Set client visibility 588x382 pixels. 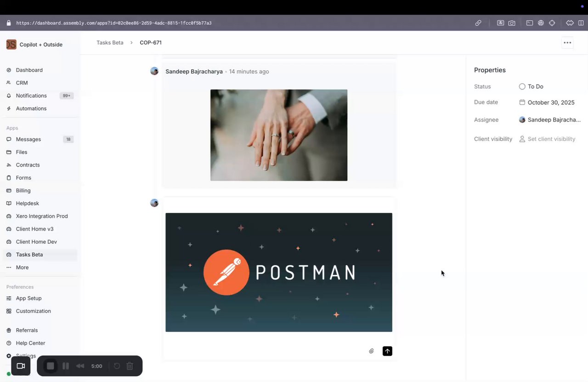coord(547,139)
